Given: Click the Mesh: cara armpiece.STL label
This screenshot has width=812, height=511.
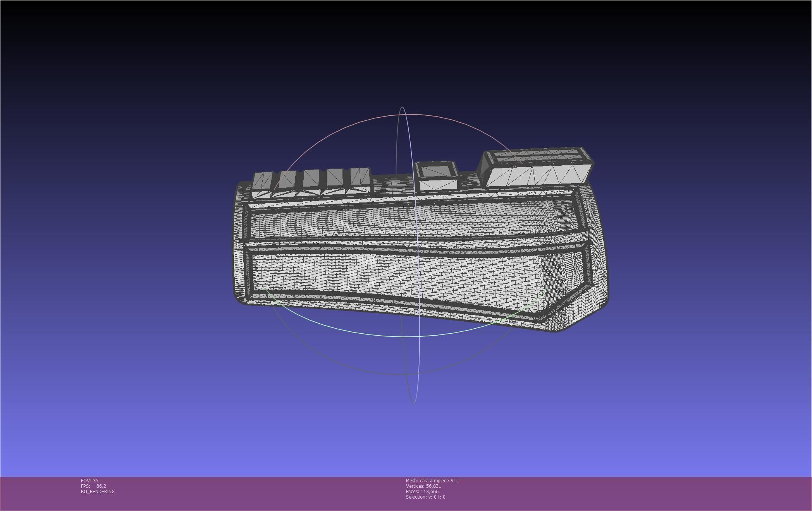Looking at the screenshot, I should (x=432, y=480).
